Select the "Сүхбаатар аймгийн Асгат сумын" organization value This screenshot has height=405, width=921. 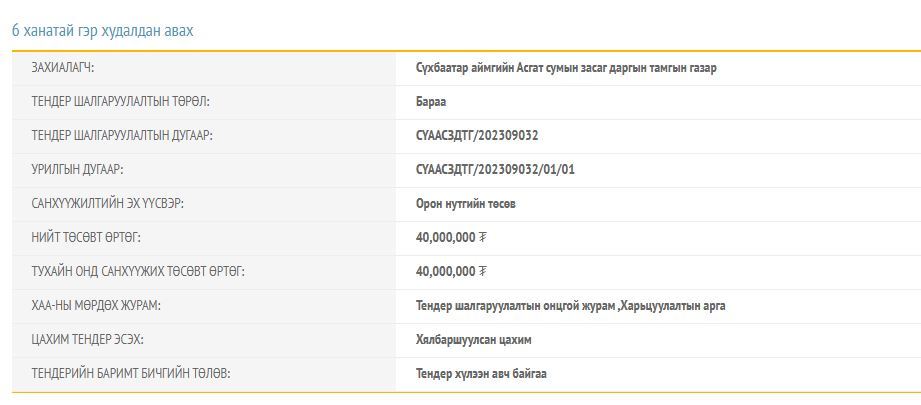(x=565, y=68)
